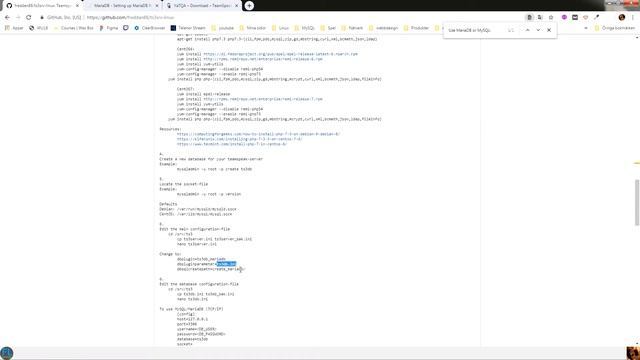Screen dimensions: 640x360
Task: Open a new tab with plus button
Action: point(249,6)
